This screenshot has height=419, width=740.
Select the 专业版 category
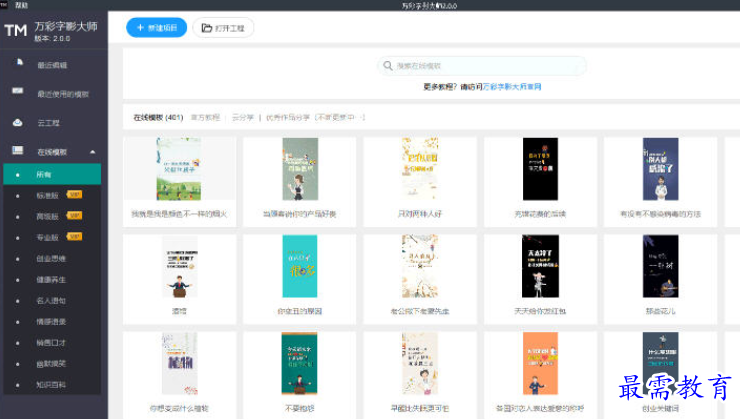[48, 237]
